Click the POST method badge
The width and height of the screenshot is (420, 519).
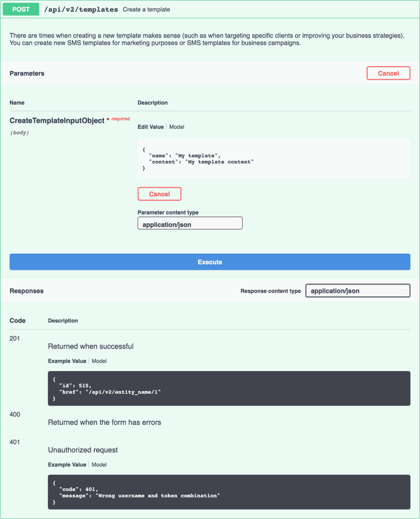21,9
